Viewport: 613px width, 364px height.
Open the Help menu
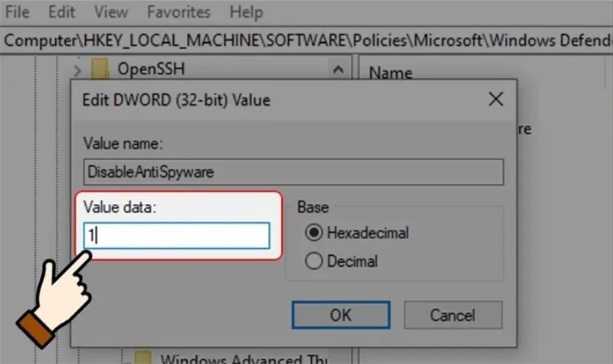(246, 12)
